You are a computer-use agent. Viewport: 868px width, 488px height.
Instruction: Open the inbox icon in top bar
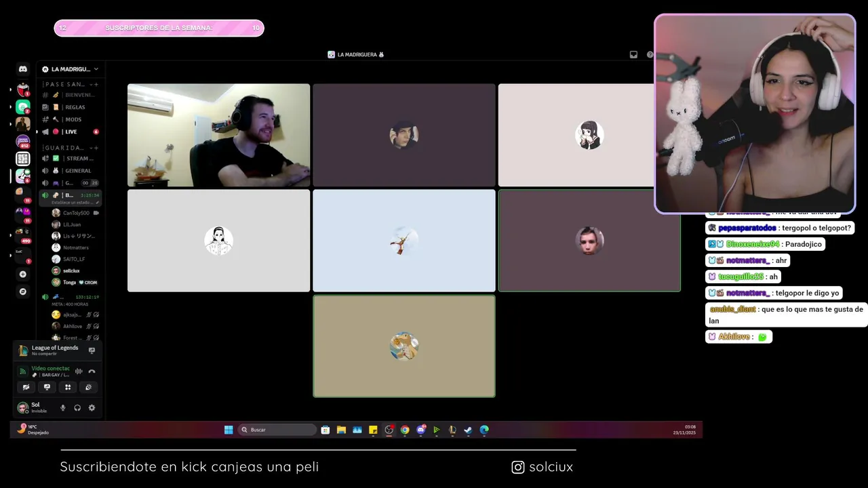point(633,55)
